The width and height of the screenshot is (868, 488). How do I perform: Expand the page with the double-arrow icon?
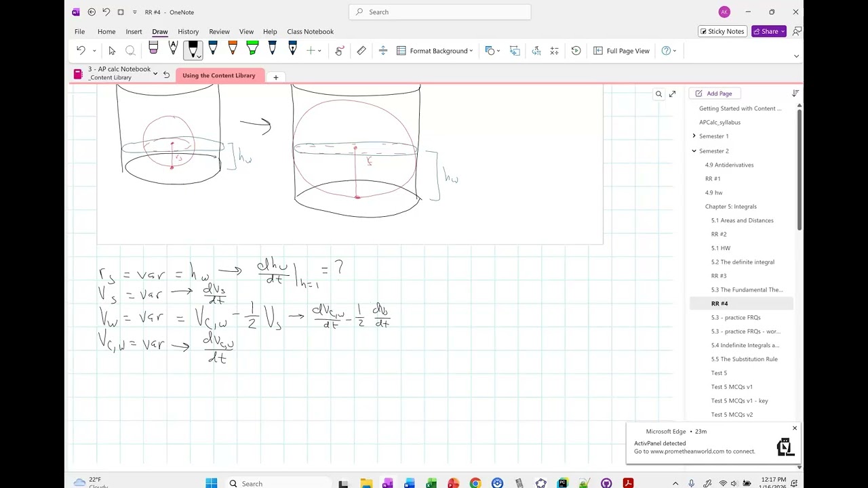672,94
